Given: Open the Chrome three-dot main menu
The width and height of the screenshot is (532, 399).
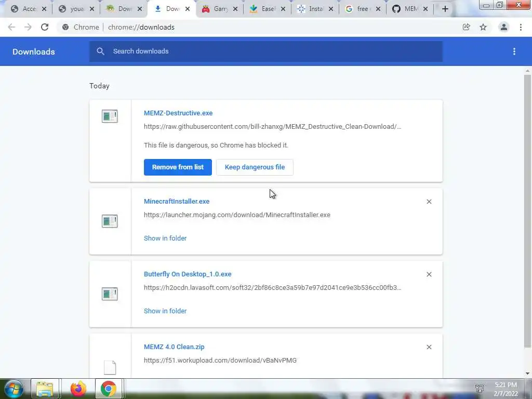Looking at the screenshot, I should (521, 27).
